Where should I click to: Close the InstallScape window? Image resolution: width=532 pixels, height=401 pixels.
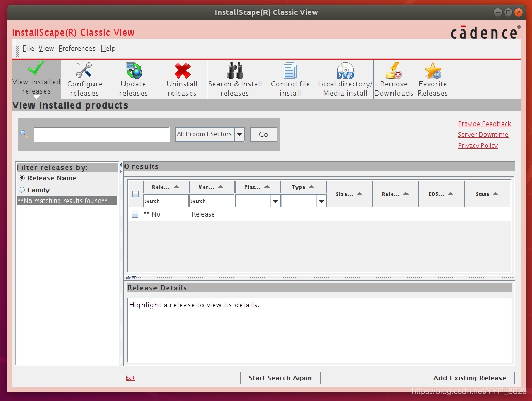click(519, 12)
